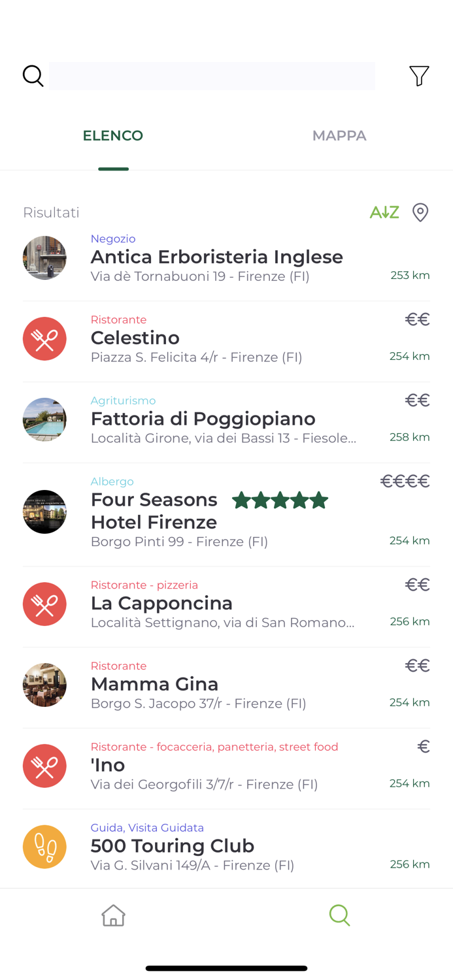Tap the green search icon in bottom bar
453x980 pixels.
[339, 915]
